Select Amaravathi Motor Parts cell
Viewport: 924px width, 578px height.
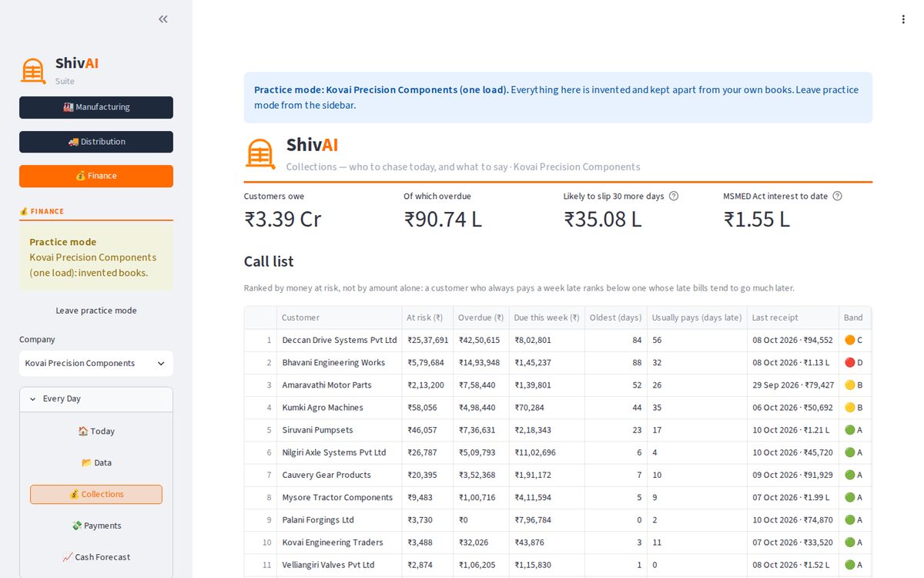[x=340, y=385]
